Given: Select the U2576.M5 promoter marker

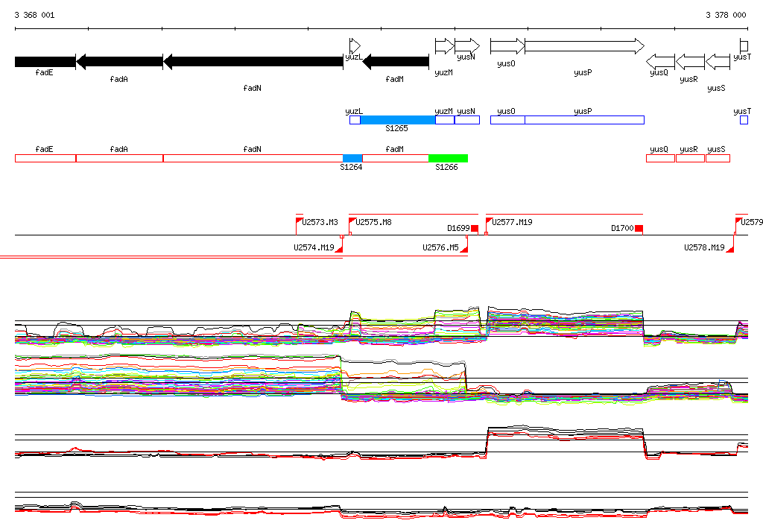Looking at the screenshot, I should 464,249.
